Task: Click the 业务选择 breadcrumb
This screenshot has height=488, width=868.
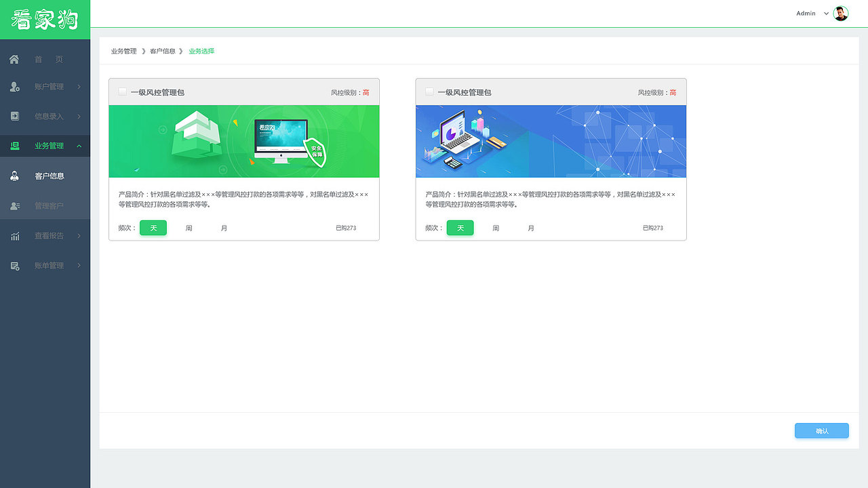Action: 201,52
